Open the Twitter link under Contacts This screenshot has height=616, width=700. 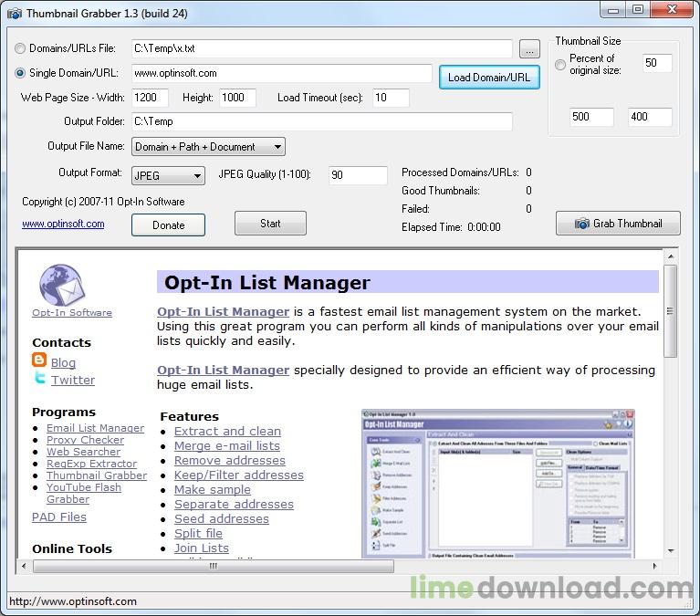[73, 380]
